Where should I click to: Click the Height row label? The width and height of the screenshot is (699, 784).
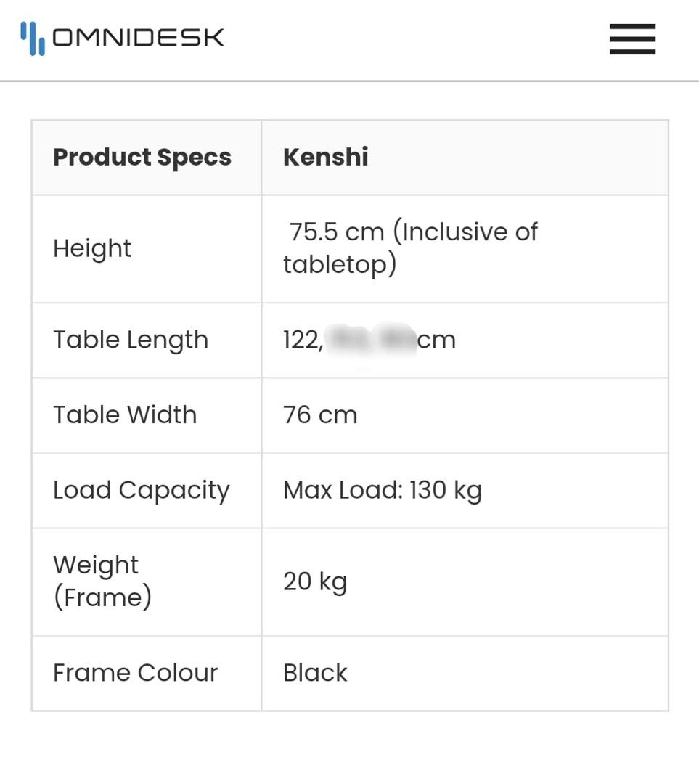pos(92,249)
